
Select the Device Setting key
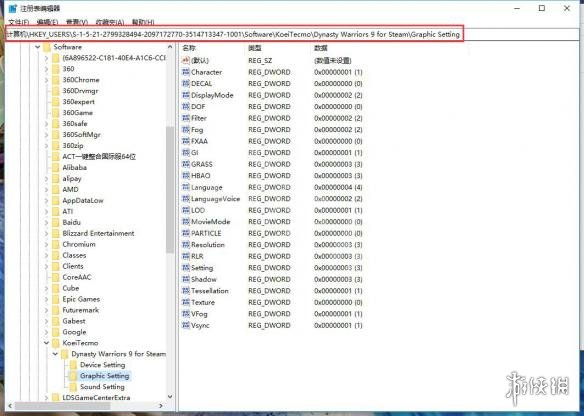click(x=102, y=365)
